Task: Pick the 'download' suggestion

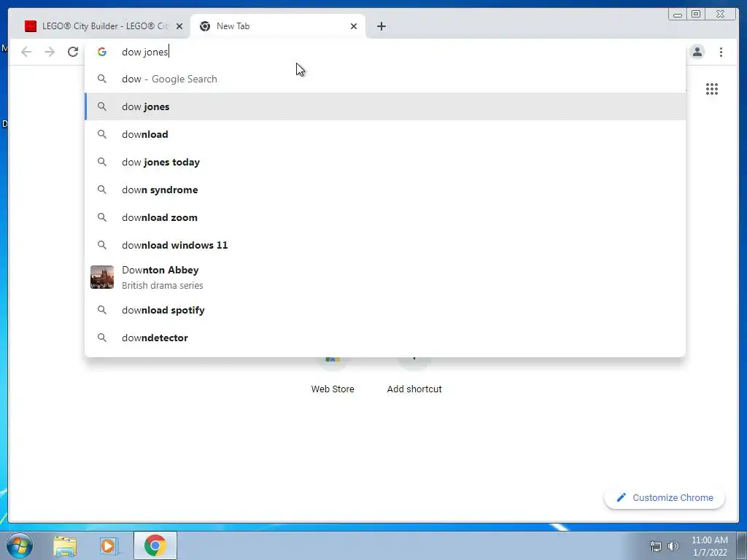Action: pos(385,134)
